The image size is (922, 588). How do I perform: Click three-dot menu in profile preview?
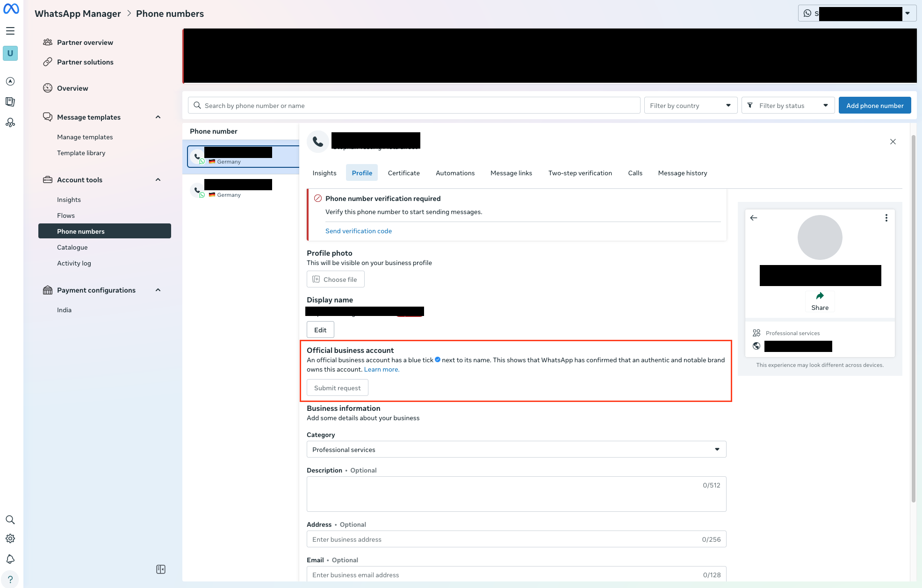(886, 218)
